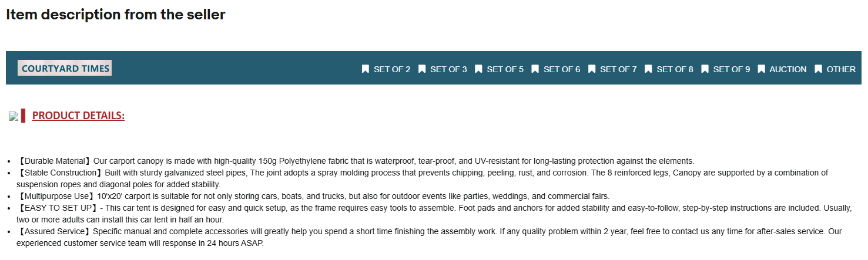The width and height of the screenshot is (868, 260).
Task: Go to the SET OF 3 text link
Action: 448,69
